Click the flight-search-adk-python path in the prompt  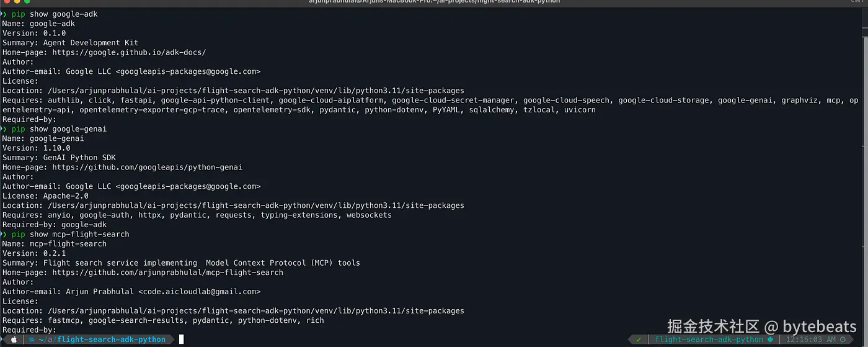tap(112, 340)
